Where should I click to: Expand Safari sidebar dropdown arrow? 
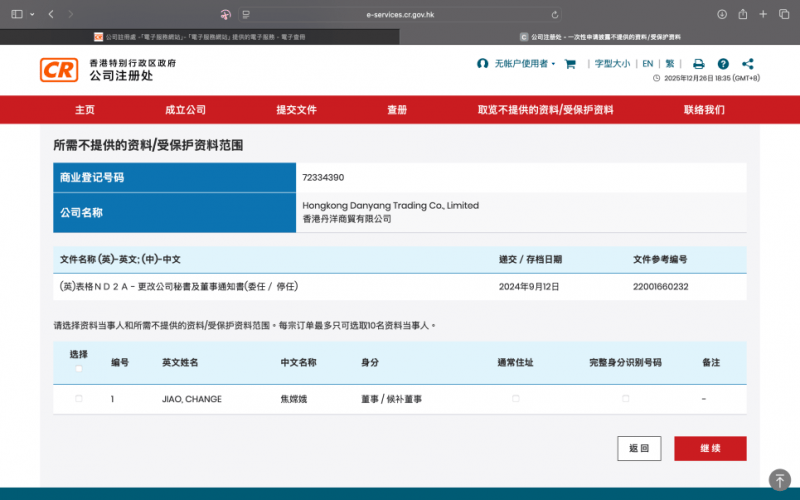33,14
